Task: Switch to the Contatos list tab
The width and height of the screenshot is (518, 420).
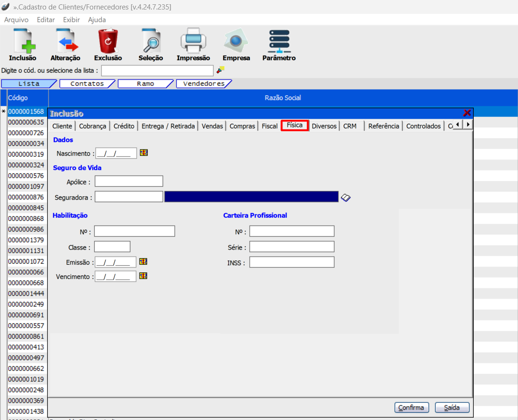Action: (87, 84)
